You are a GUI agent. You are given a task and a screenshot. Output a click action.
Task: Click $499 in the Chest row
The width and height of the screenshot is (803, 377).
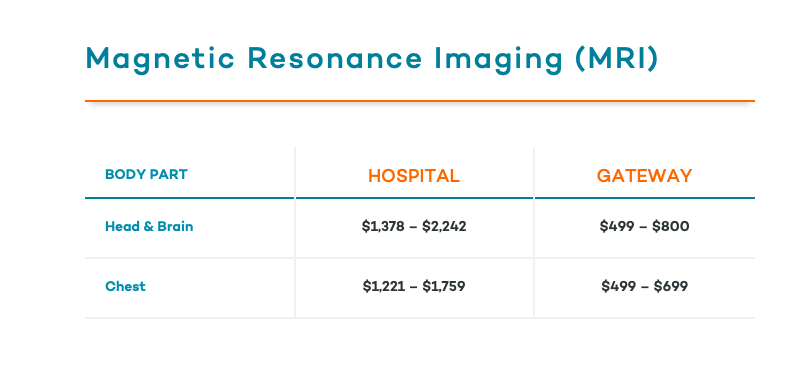coord(619,286)
